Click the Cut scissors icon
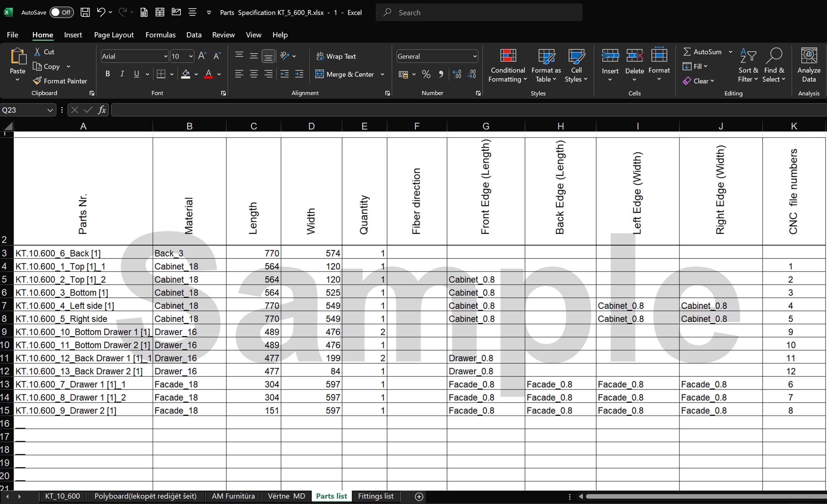 37,52
